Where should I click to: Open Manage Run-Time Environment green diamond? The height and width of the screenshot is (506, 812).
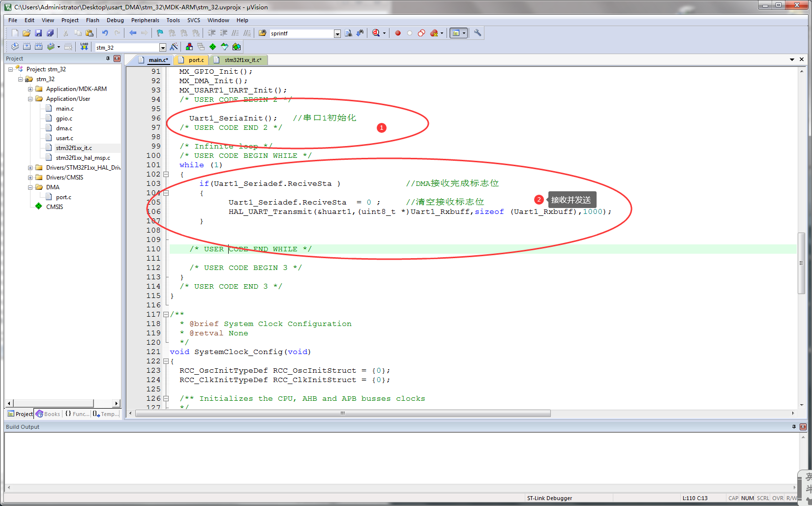[212, 47]
